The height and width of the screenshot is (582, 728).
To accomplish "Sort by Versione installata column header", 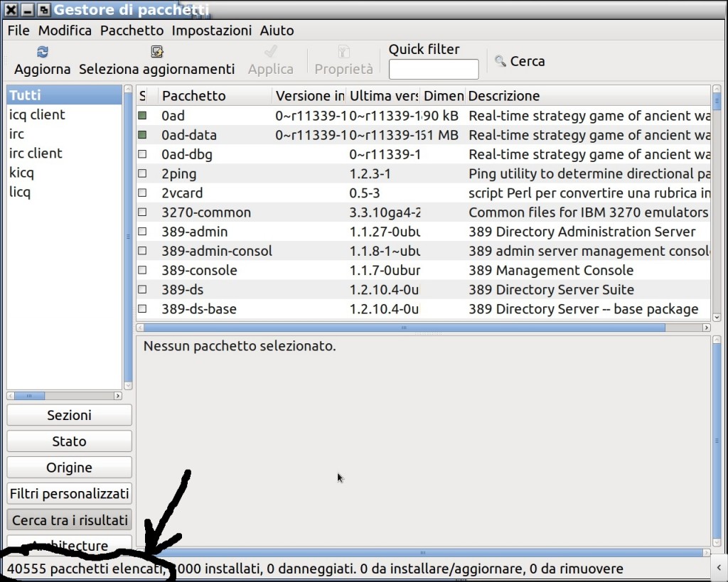I will point(309,96).
